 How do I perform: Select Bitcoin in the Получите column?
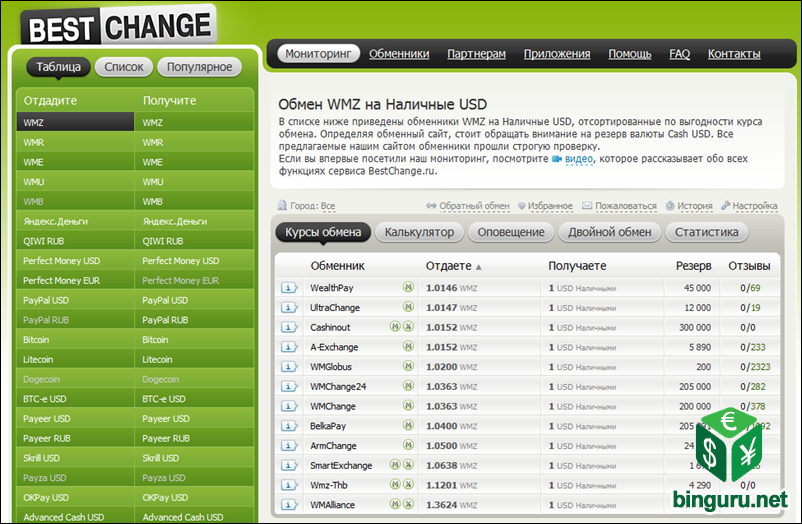194,340
